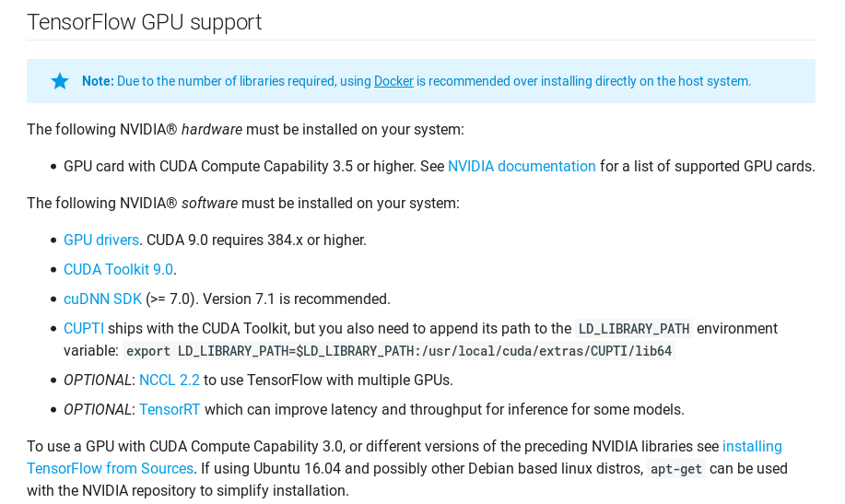845x504 pixels.
Task: Click the inline LD_LIBRARY_PATH code label
Action: pyautogui.click(x=634, y=329)
